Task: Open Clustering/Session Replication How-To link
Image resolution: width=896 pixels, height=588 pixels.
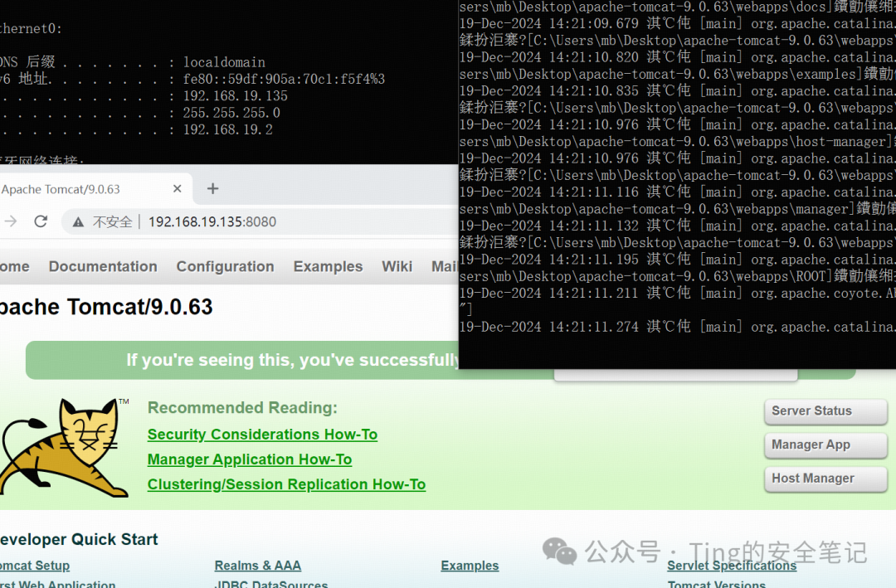Action: pos(286,484)
